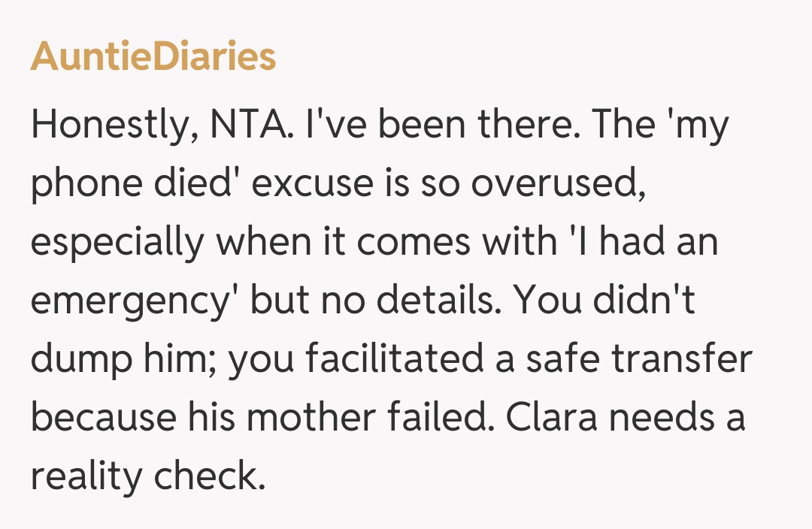
Task: Open the AuntieDiaries user profile
Action: click(153, 57)
